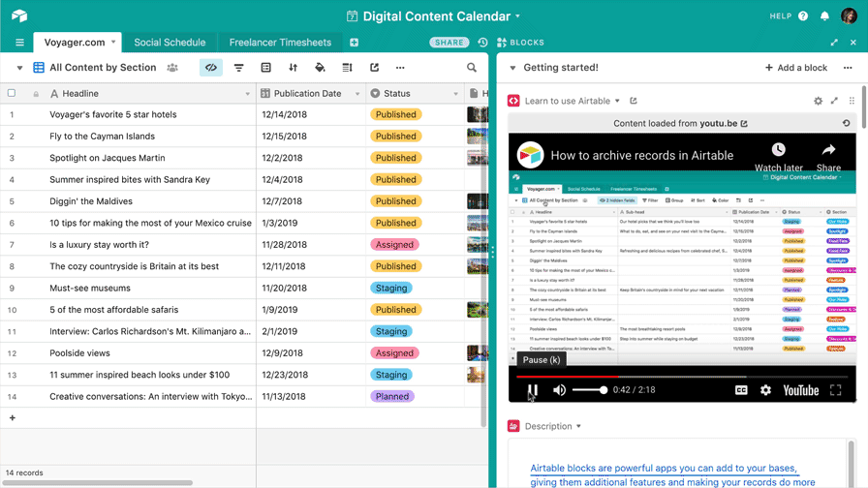Open the Description block dropdown
Screen dimensions: 868x488
[578, 426]
